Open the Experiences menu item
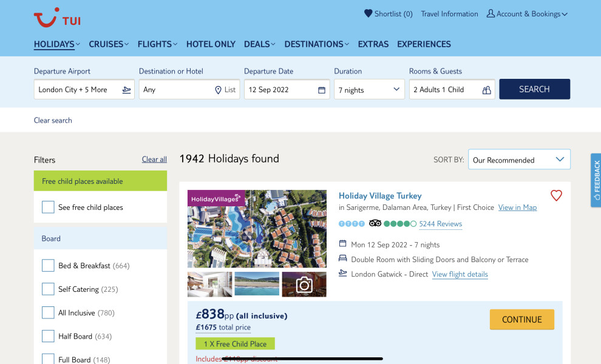 tap(424, 44)
